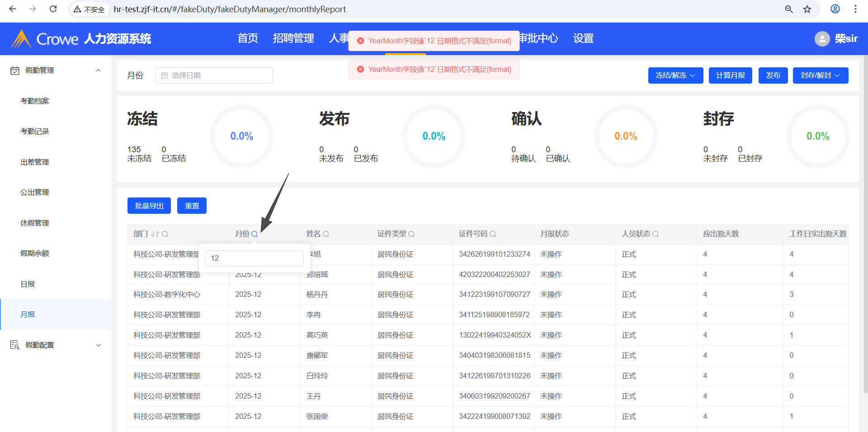This screenshot has width=868, height=432.
Task: Reload the page in the browser
Action: [x=53, y=9]
